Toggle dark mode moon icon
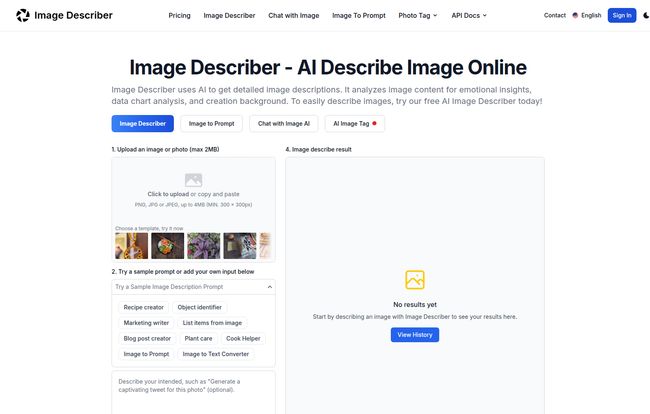650x414 pixels. click(646, 15)
